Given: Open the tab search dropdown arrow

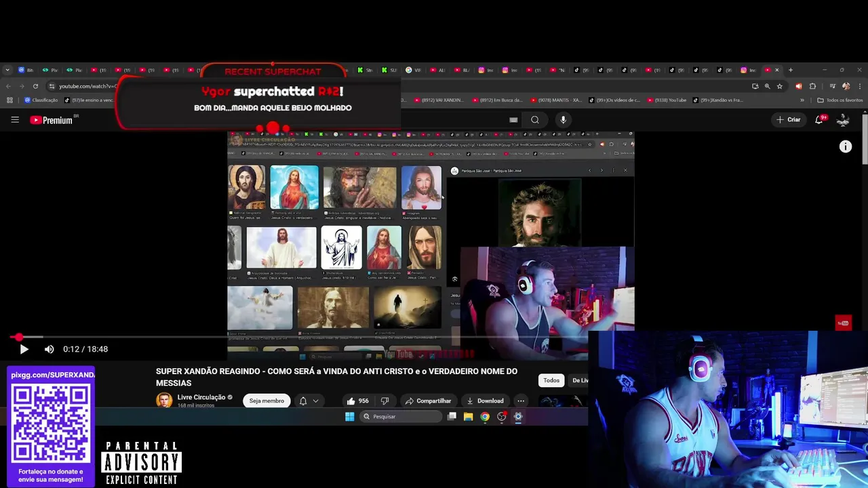Looking at the screenshot, I should pyautogui.click(x=7, y=70).
